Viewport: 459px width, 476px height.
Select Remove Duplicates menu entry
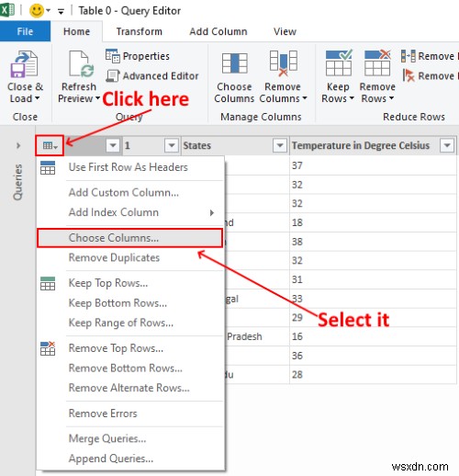(x=130, y=257)
